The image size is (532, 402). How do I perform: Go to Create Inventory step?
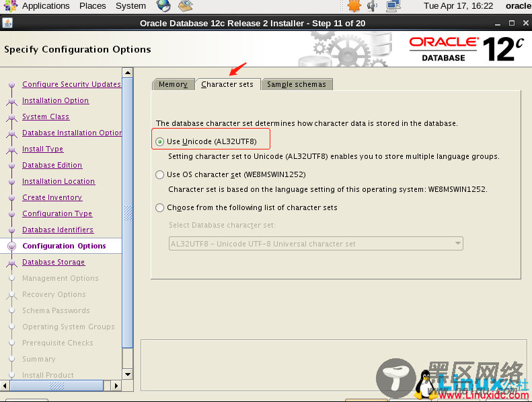click(52, 197)
